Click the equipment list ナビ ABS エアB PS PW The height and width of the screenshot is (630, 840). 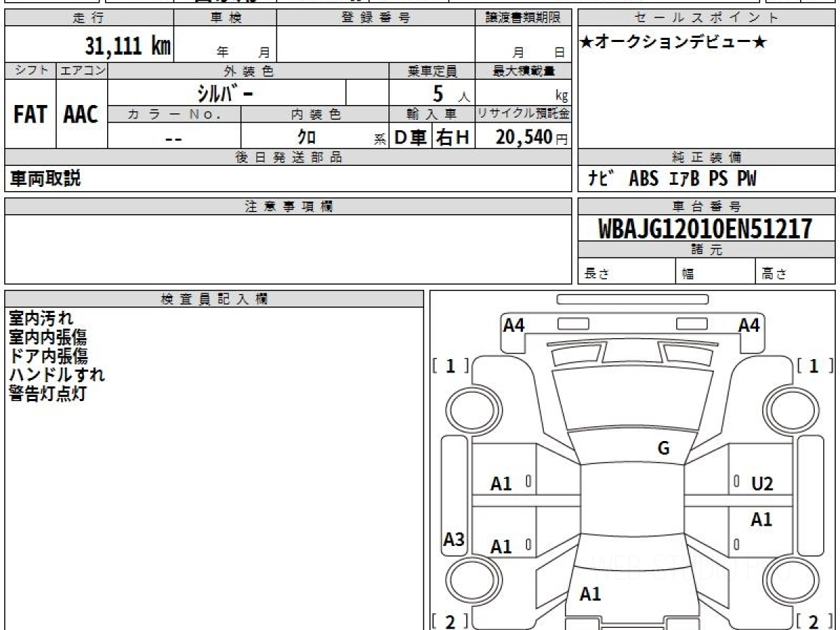[x=672, y=178]
